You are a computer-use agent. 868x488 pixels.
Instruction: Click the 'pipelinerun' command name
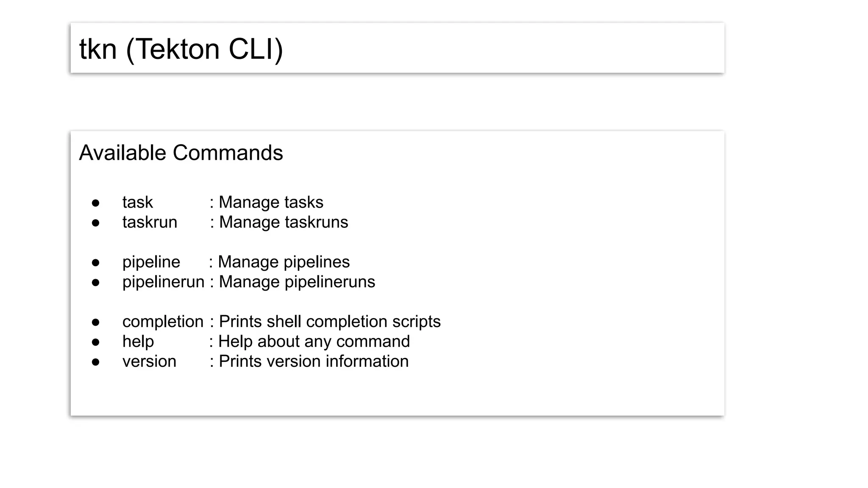click(x=163, y=282)
